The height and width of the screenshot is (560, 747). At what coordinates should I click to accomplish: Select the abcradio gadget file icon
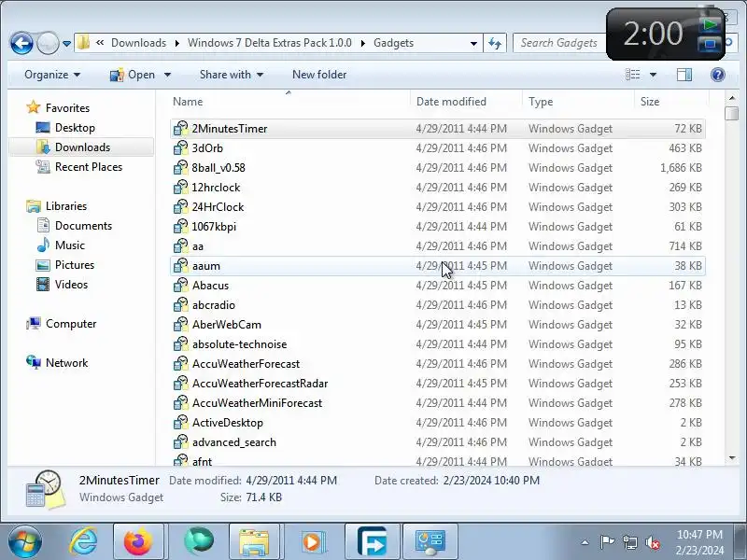(180, 305)
